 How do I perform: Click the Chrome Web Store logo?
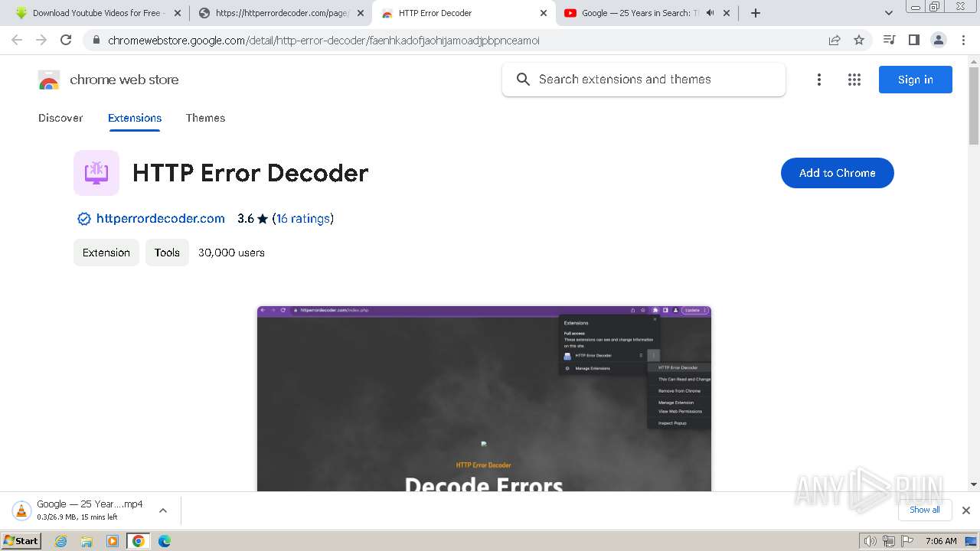click(49, 80)
